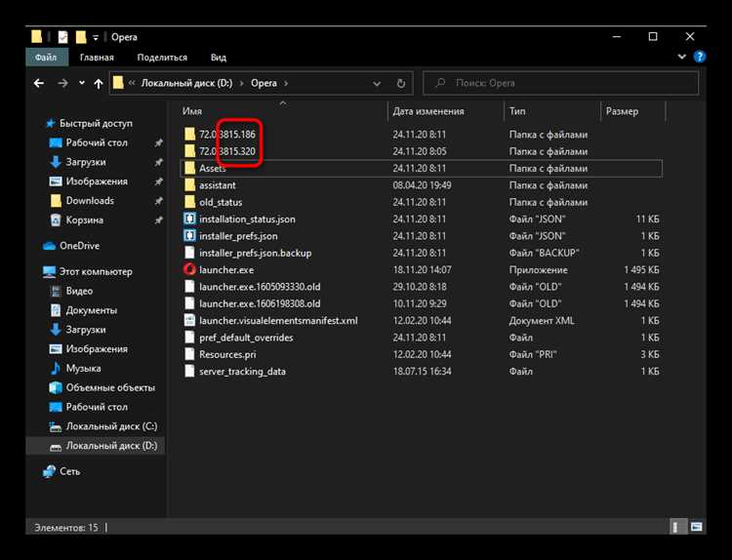The height and width of the screenshot is (560, 732).
Task: Click date 08.04.20 19:49 cell
Action: pos(422,185)
